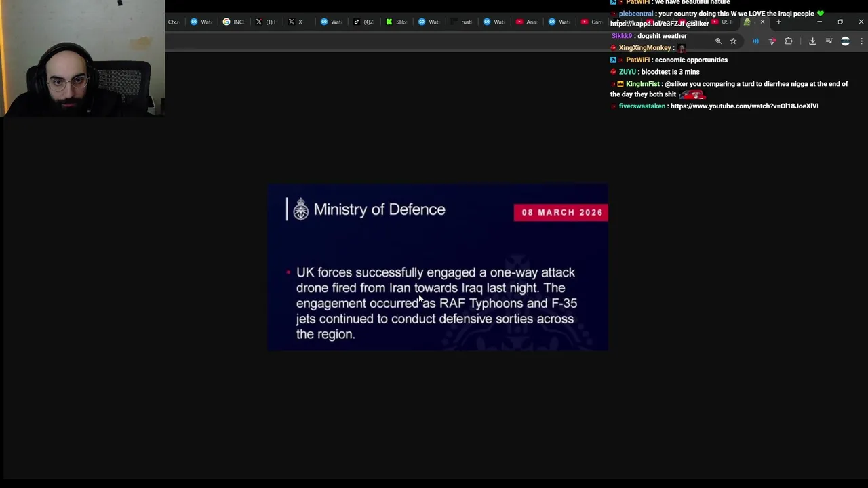This screenshot has width=868, height=488.
Task: Switch to the TikTok '(4)ZI' tab
Action: tap(364, 22)
